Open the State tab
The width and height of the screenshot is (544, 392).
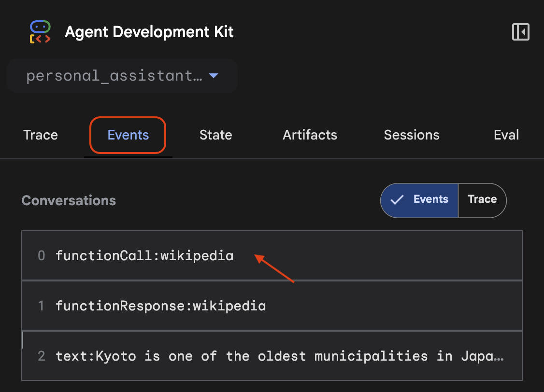(x=215, y=135)
